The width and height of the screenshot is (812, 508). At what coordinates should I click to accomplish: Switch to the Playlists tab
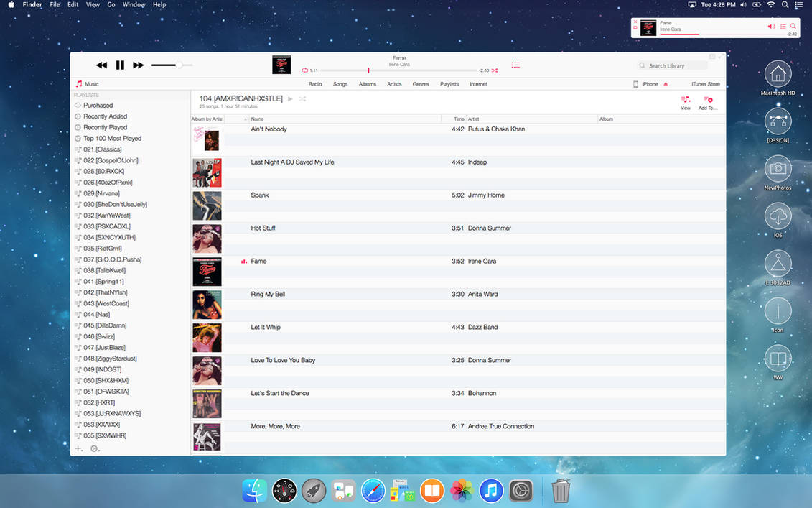tap(449, 84)
